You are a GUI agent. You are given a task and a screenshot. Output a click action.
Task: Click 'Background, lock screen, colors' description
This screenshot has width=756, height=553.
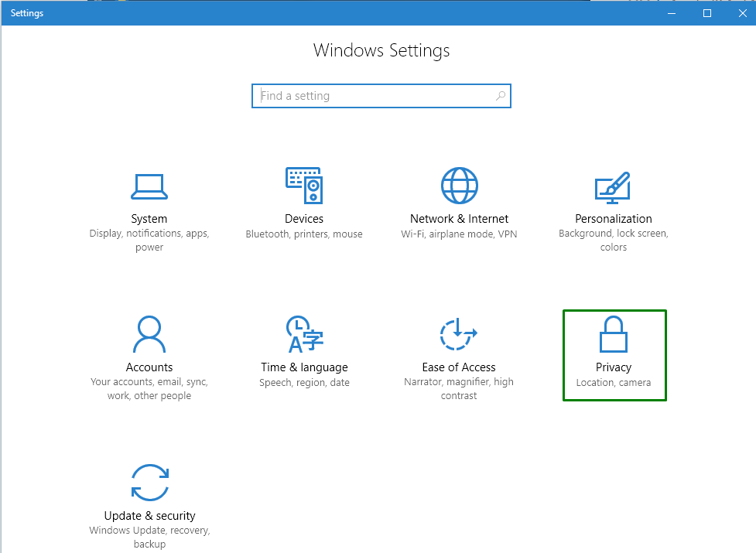tap(614, 240)
